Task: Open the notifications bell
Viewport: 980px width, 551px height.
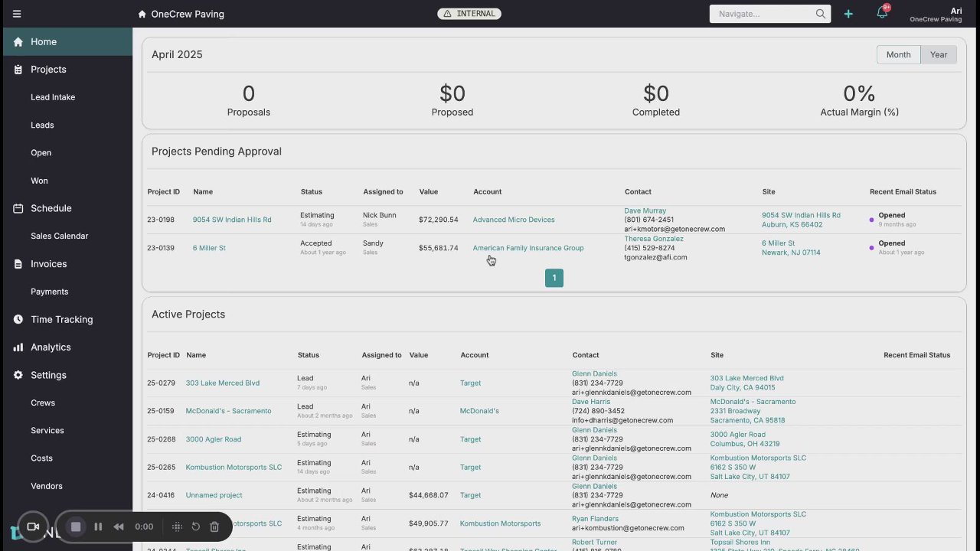Action: (x=882, y=14)
